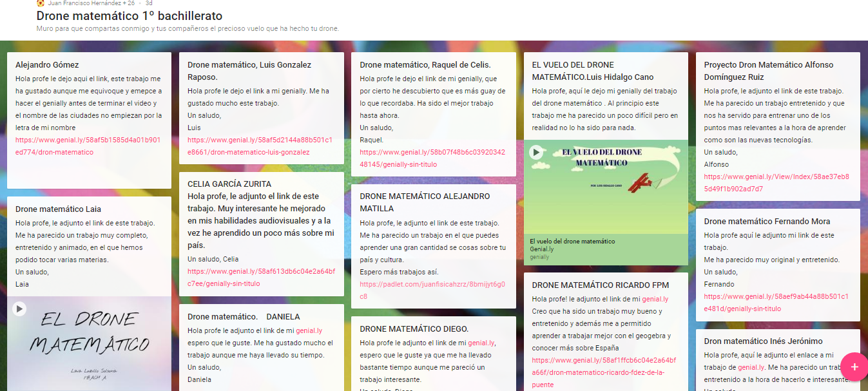Click the board description starting 'Muro para que compartas'
The image size is (868, 391).
(x=188, y=29)
